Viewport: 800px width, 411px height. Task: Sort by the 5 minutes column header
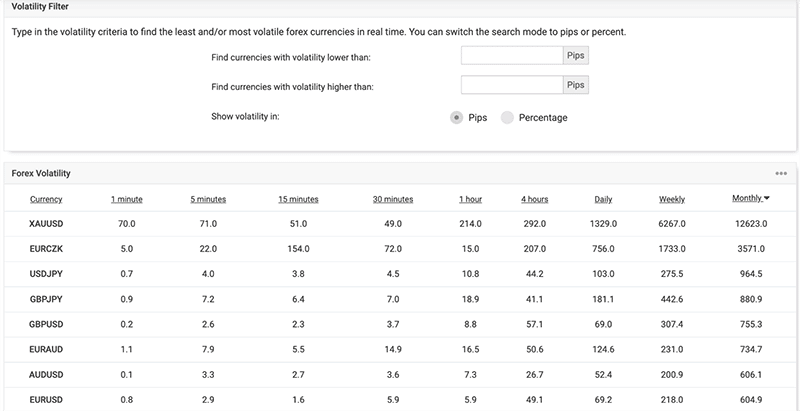pos(208,199)
